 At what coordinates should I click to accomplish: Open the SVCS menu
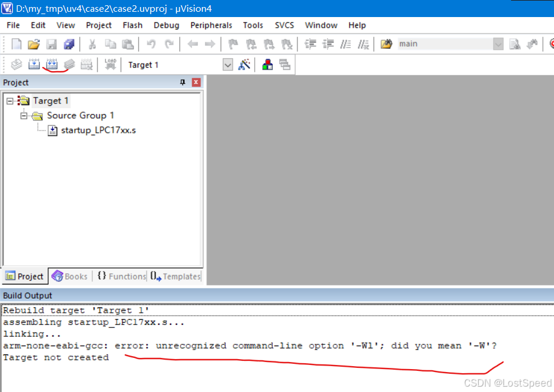click(x=285, y=25)
